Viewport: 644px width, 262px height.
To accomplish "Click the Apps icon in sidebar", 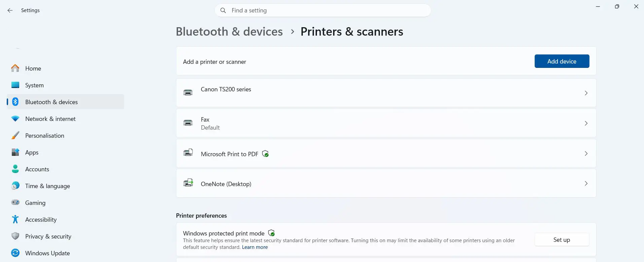I will point(15,152).
